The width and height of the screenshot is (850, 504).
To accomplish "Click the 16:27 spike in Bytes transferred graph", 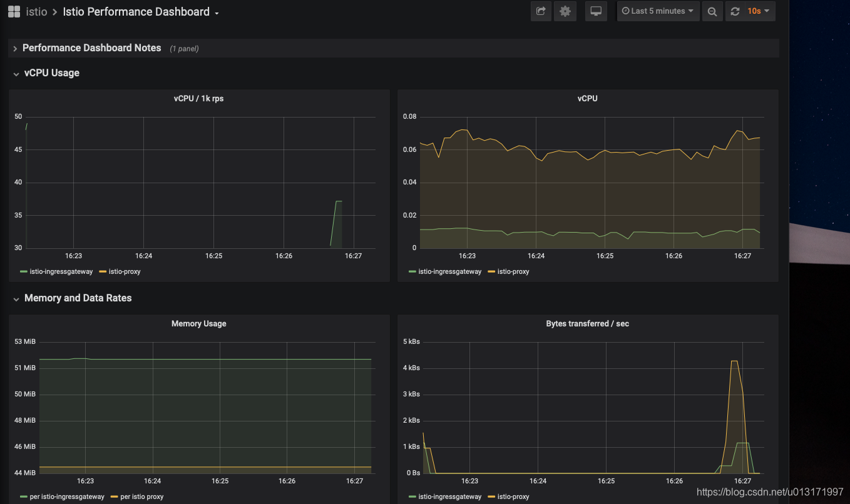I will (735, 416).
